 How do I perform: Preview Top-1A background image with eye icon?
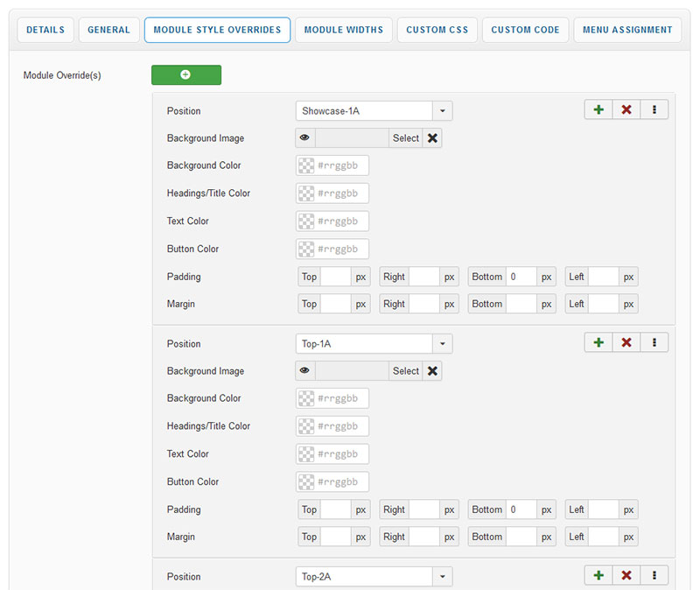(305, 371)
